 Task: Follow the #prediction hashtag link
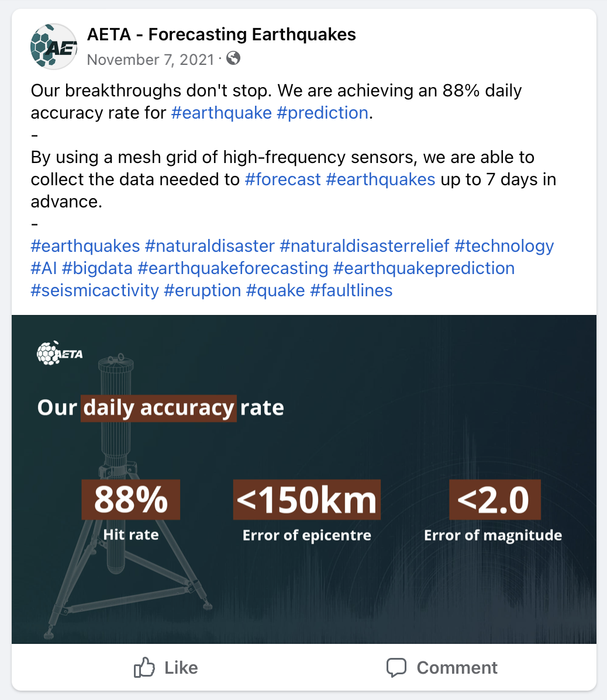coord(322,113)
